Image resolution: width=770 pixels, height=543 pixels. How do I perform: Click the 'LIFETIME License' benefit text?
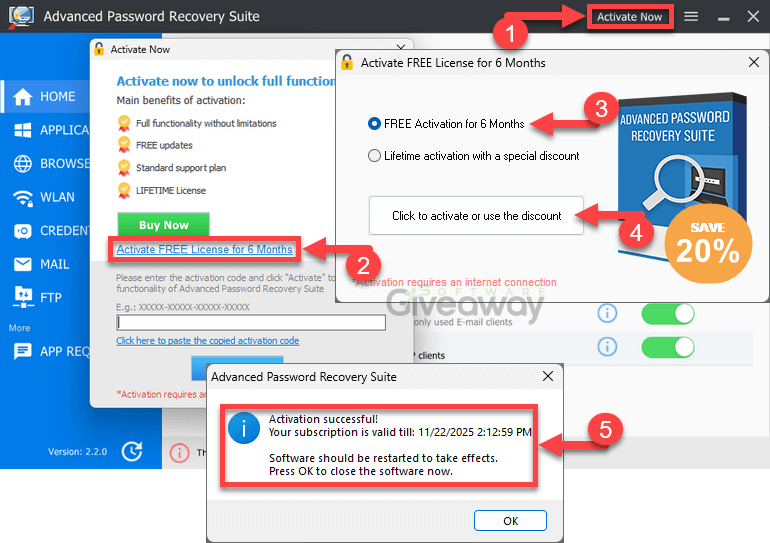point(171,190)
